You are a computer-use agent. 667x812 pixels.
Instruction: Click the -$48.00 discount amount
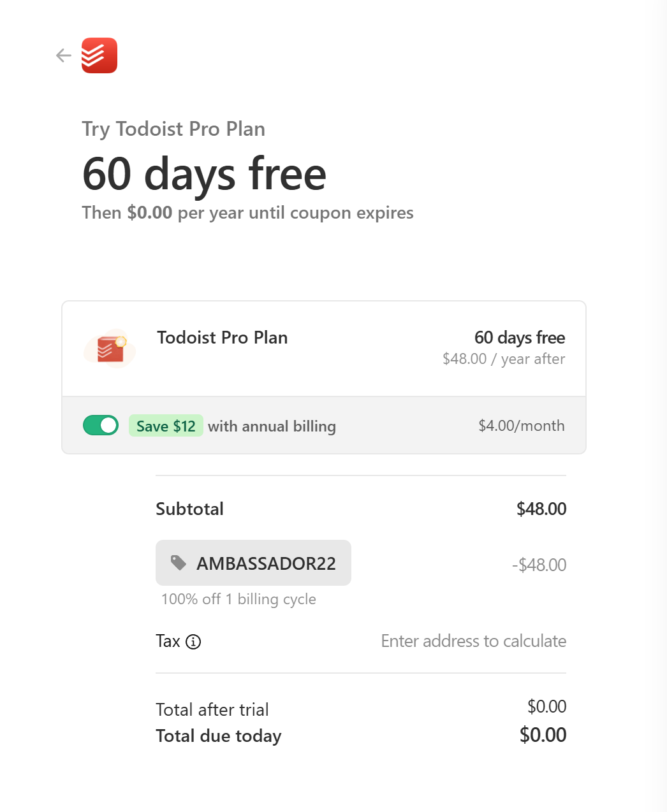(x=539, y=565)
